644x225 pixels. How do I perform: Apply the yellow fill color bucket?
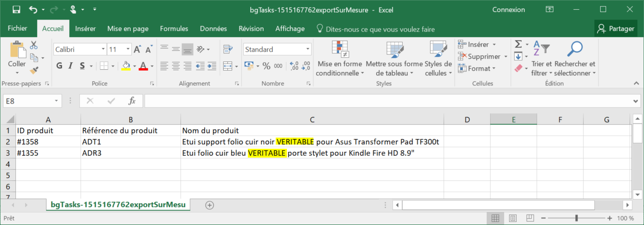coord(126,66)
